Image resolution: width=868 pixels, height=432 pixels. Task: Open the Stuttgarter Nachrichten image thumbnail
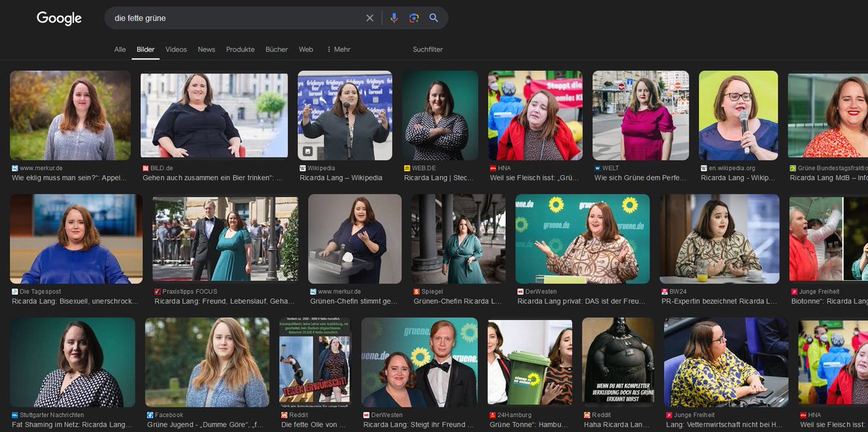pyautogui.click(x=72, y=363)
